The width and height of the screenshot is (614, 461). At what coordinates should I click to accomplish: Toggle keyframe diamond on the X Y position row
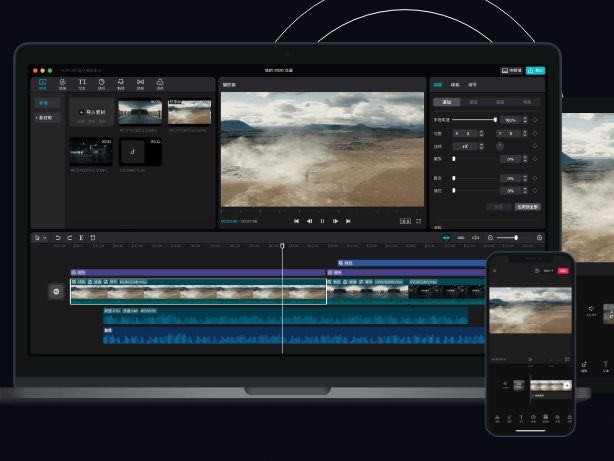pyautogui.click(x=535, y=134)
